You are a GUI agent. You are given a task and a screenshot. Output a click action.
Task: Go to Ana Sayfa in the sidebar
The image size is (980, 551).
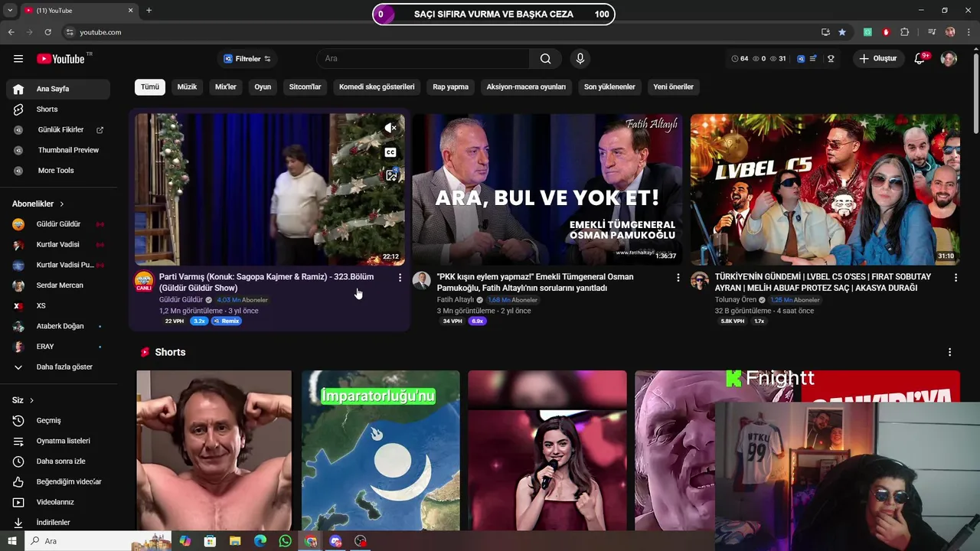[58, 90]
